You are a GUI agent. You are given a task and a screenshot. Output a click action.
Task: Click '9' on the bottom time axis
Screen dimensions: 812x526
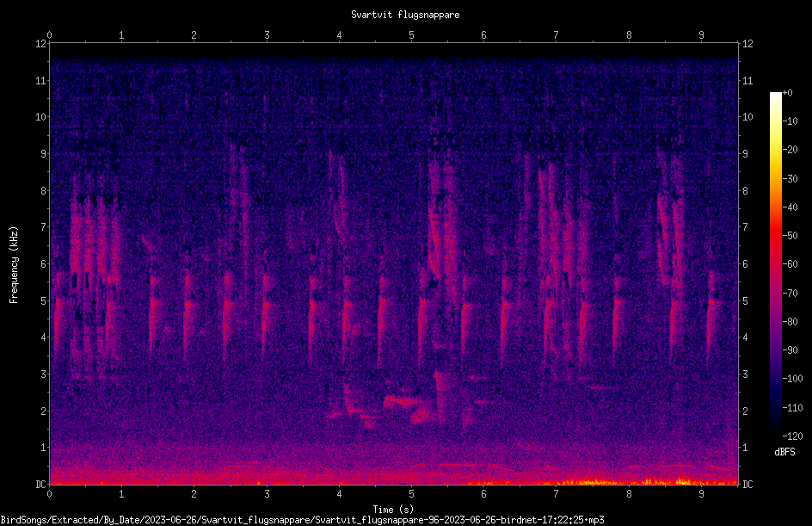[701, 494]
